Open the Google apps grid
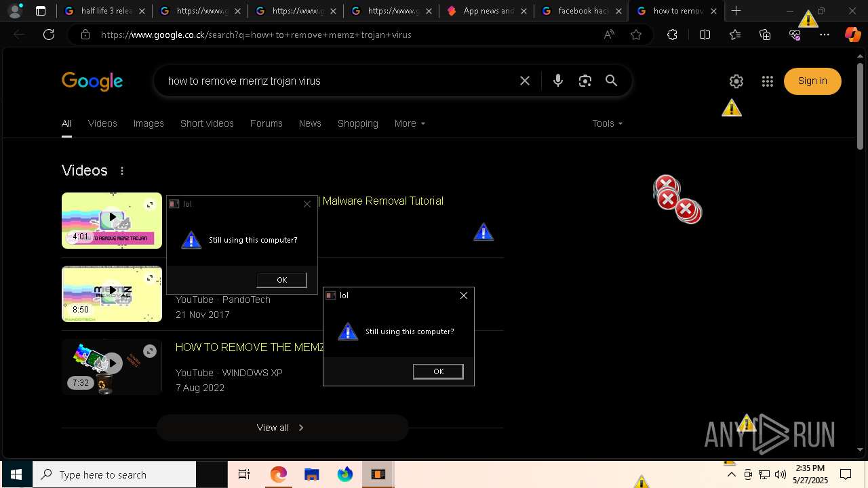This screenshot has height=488, width=868. coord(768,81)
